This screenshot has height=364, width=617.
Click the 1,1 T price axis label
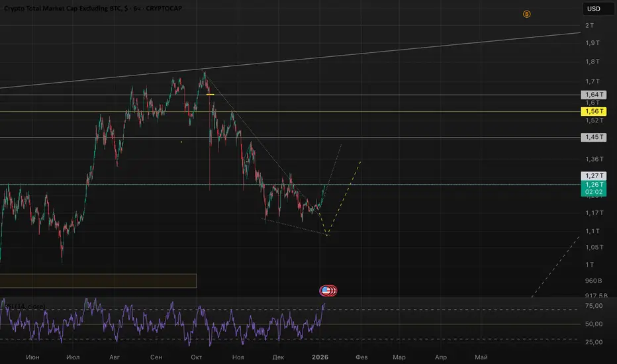(593, 231)
